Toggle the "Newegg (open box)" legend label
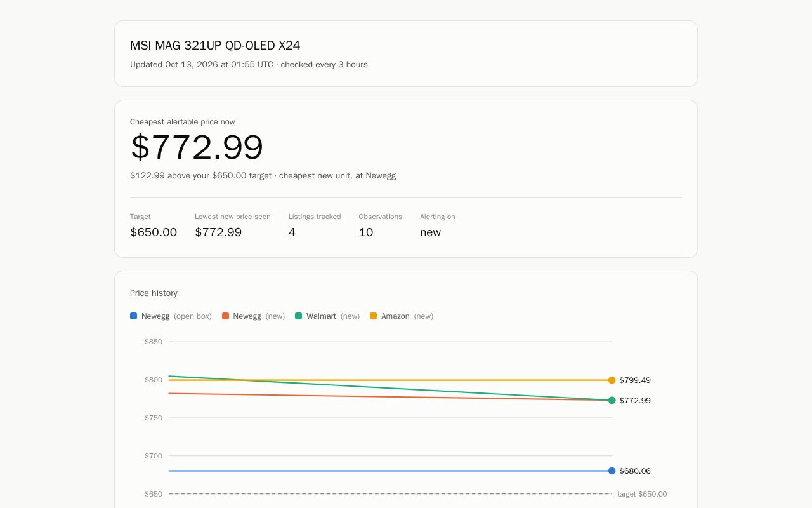The height and width of the screenshot is (508, 812). point(176,316)
